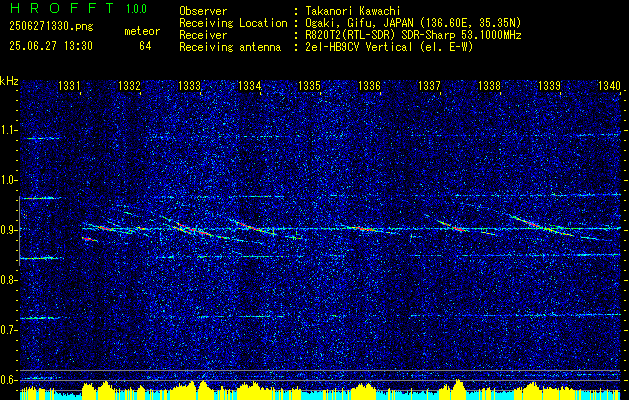The image size is (629, 400).
Task: Click the 1338 time marker
Action: pyautogui.click(x=489, y=85)
